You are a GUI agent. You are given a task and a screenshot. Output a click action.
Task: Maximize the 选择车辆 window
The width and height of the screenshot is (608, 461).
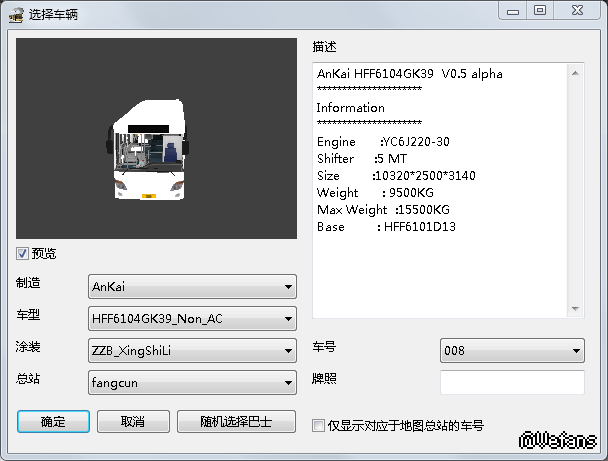(540, 10)
